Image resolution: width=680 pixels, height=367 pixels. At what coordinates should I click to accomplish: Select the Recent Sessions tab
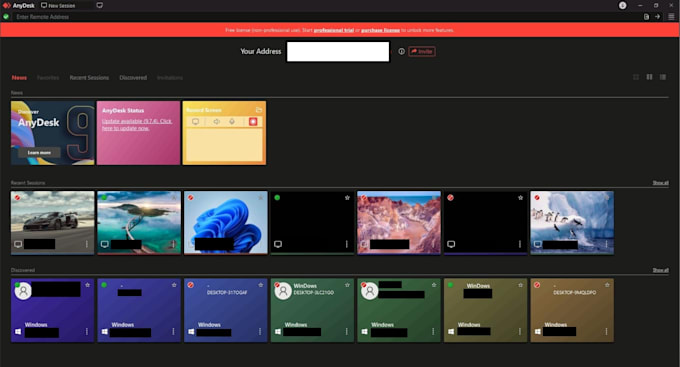coord(89,78)
